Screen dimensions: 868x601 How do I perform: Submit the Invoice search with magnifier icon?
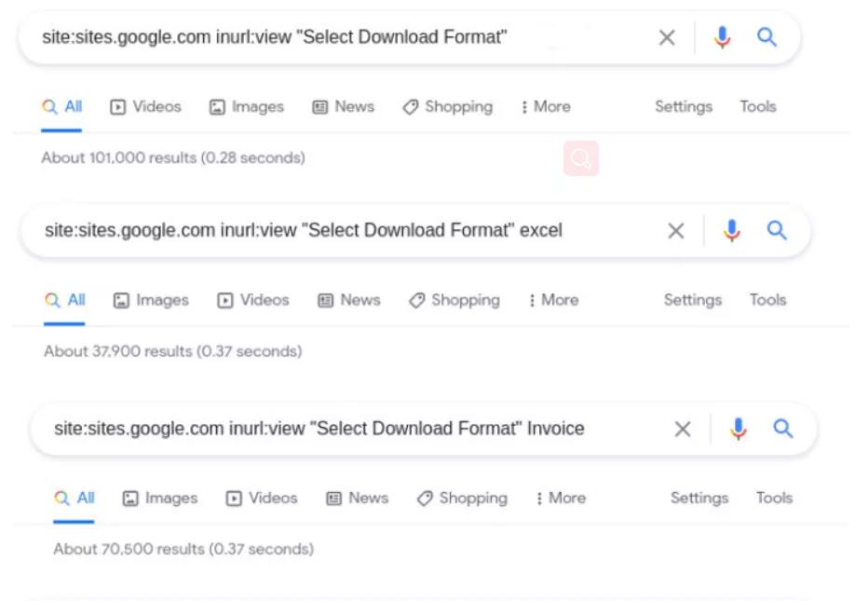[x=783, y=429]
